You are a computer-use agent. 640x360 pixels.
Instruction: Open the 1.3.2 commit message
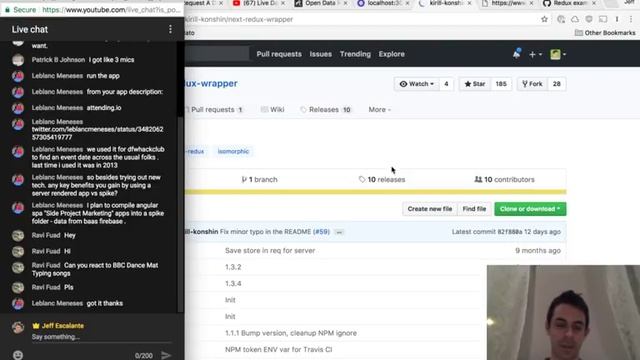coord(233,267)
